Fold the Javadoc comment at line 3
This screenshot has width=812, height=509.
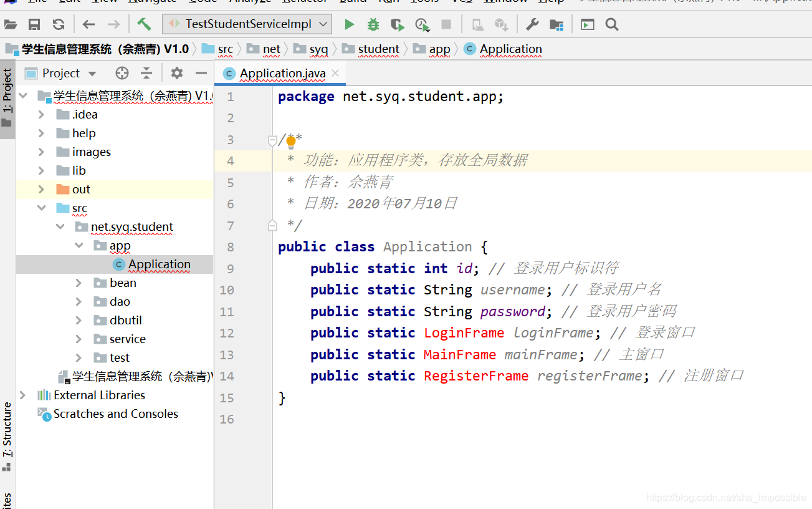pyautogui.click(x=272, y=141)
